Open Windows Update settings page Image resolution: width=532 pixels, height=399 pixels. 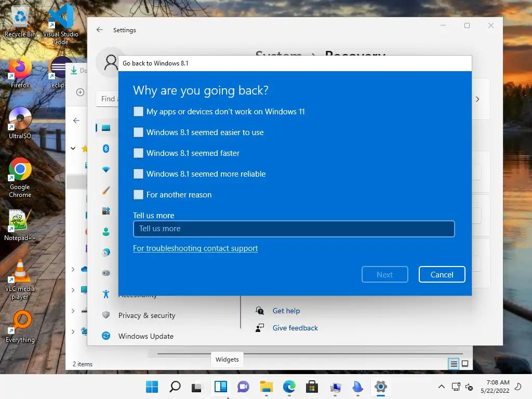[x=146, y=336]
